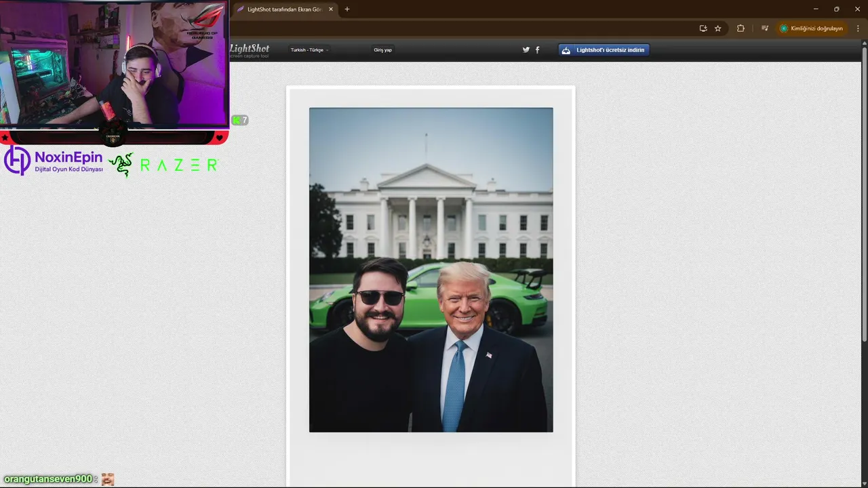
Task: Click the LightShot tab's feather favicon
Action: click(x=240, y=9)
